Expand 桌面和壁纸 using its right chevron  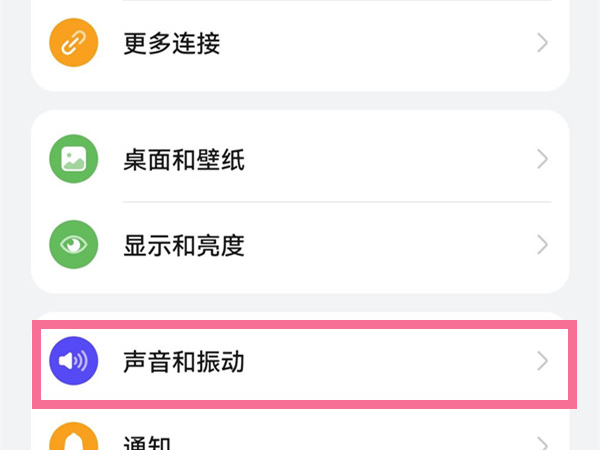pyautogui.click(x=542, y=159)
